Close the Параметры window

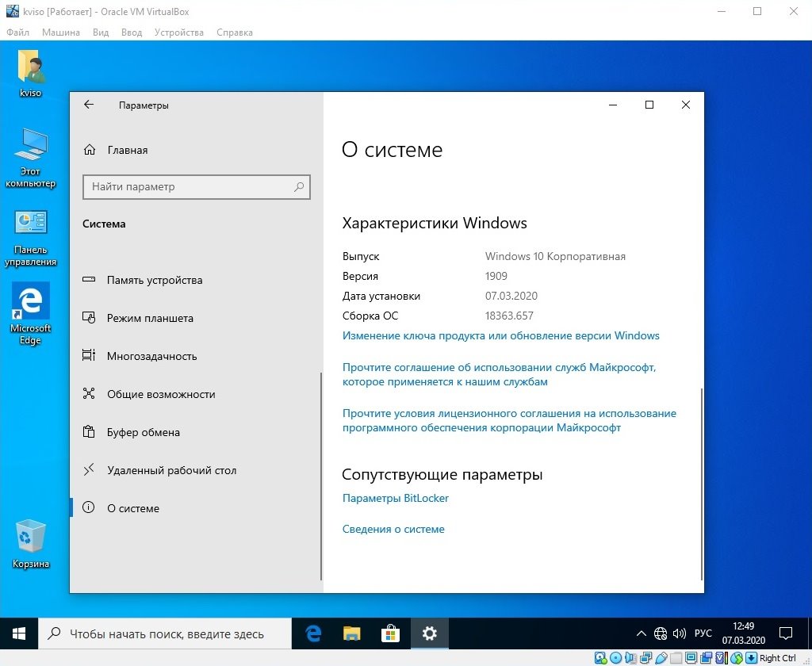(686, 105)
